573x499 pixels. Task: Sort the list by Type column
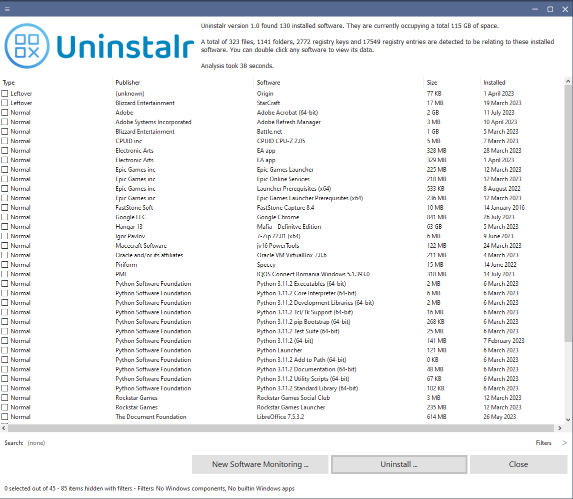(9, 83)
